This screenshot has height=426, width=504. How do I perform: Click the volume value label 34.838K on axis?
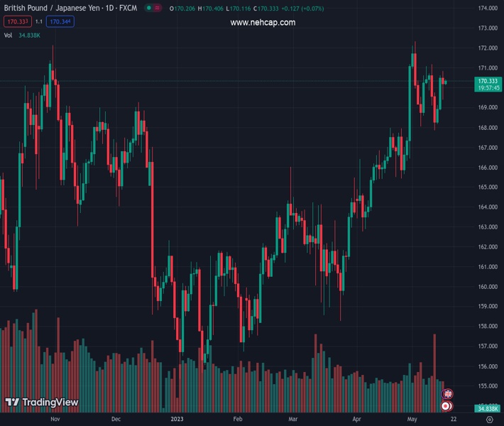pyautogui.click(x=488, y=408)
